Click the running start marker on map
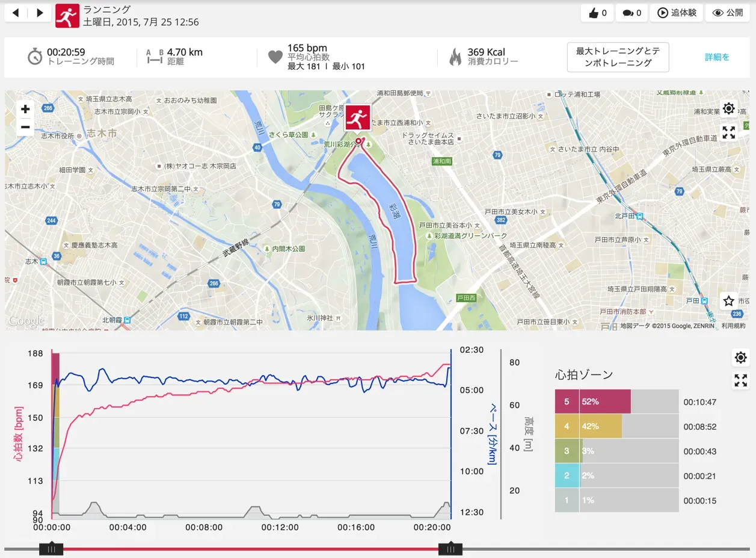This screenshot has width=756, height=558. (x=357, y=117)
